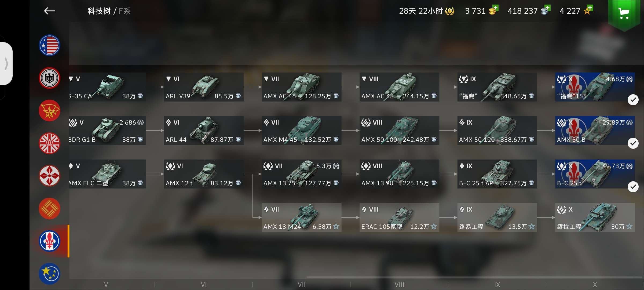Select the China nation emblem icon
Viewport: 644px width, 290px height.
coord(50,208)
